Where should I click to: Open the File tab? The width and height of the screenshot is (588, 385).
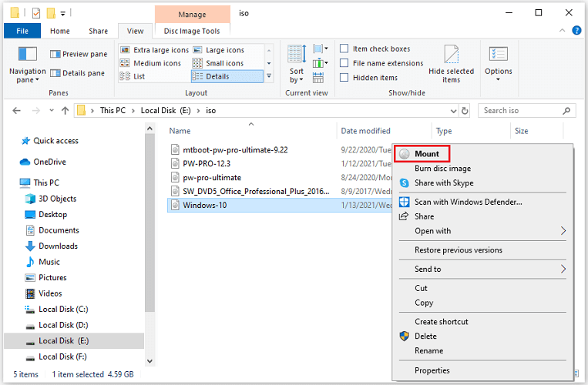pos(22,31)
